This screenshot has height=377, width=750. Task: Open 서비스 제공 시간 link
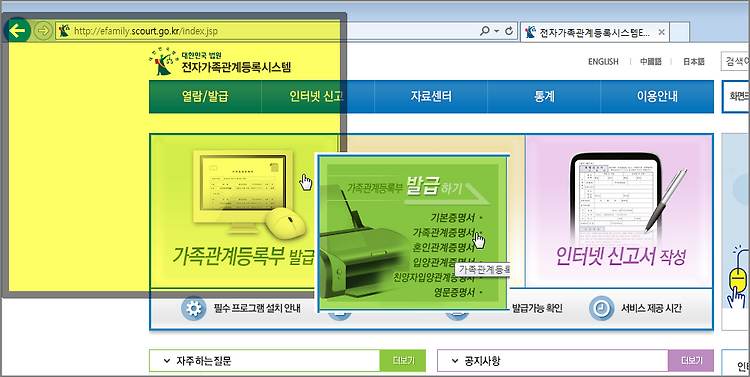pyautogui.click(x=651, y=309)
